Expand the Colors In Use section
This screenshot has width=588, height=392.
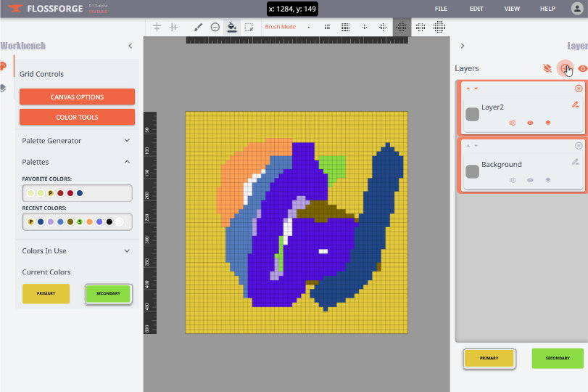tap(127, 251)
